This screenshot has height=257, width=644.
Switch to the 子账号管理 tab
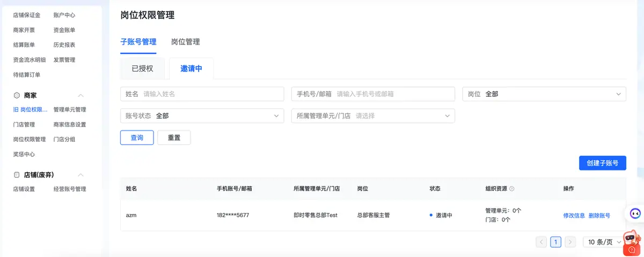pos(138,41)
